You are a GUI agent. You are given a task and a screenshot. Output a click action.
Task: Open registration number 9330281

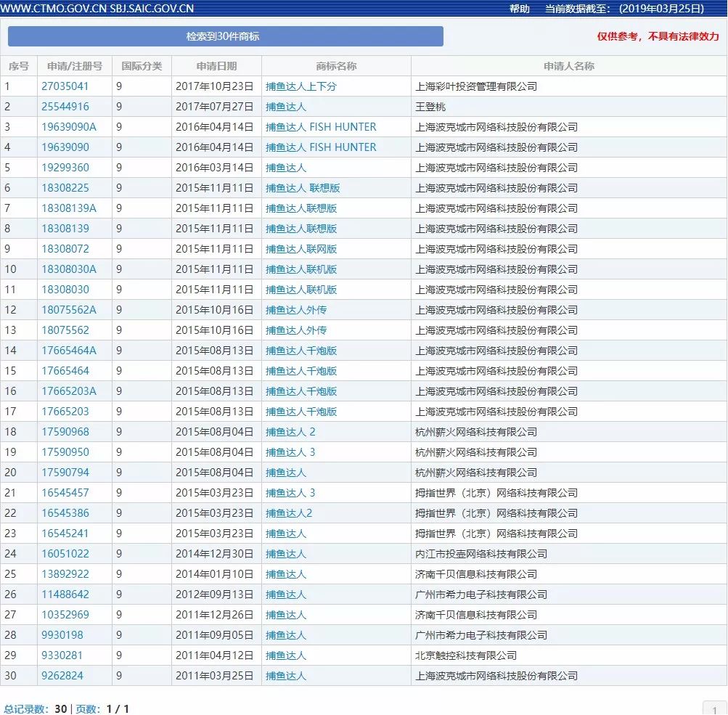[62, 655]
